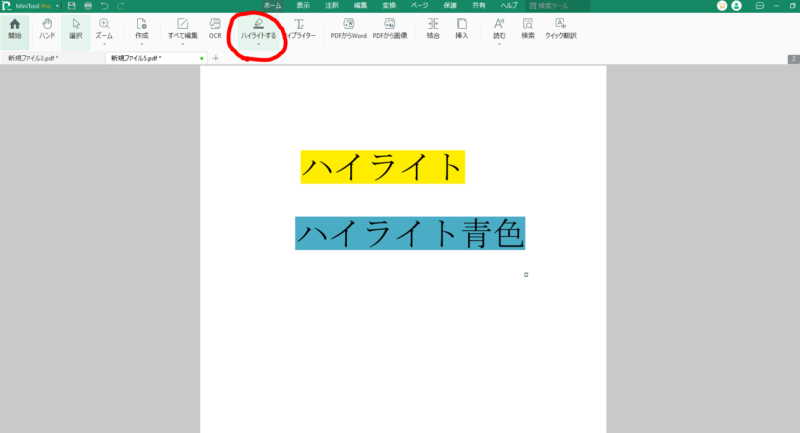The width and height of the screenshot is (800, 433).
Task: Click the PDFから画像 converter icon
Action: (389, 28)
